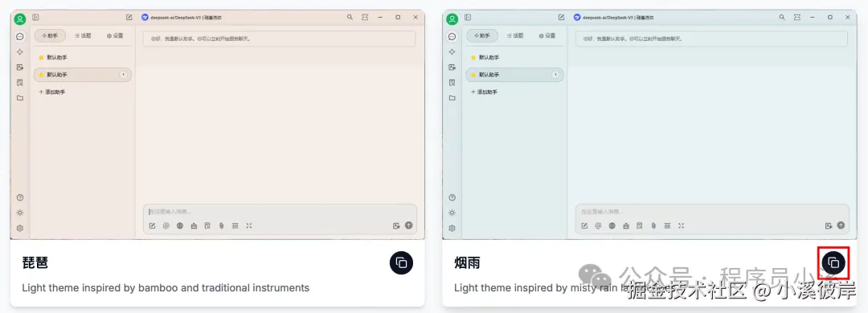Click the @ mention-model icon in 琵琶 preview
Image resolution: width=868 pixels, height=313 pixels.
166,226
